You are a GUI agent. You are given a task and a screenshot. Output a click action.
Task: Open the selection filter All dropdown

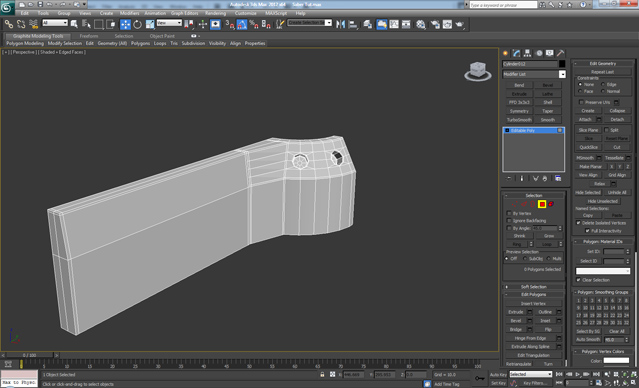[55, 23]
